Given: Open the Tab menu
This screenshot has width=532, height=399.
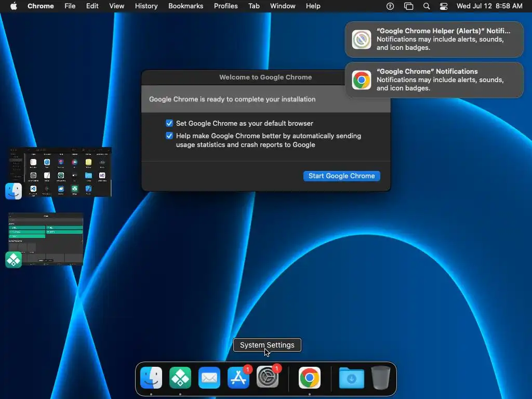Looking at the screenshot, I should [x=254, y=6].
